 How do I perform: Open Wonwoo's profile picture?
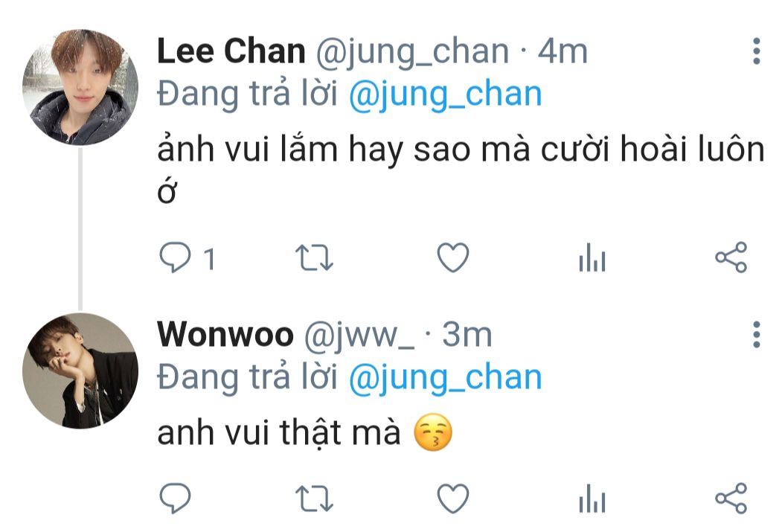point(80,371)
